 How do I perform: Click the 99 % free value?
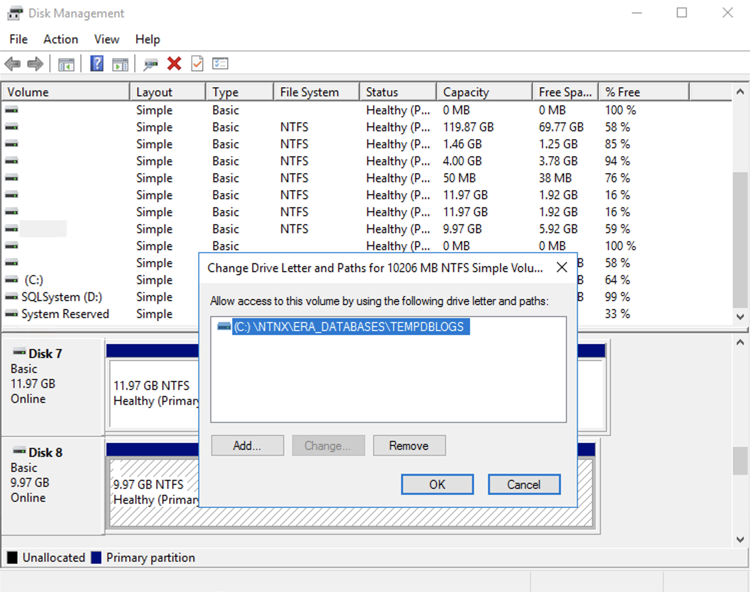[617, 297]
